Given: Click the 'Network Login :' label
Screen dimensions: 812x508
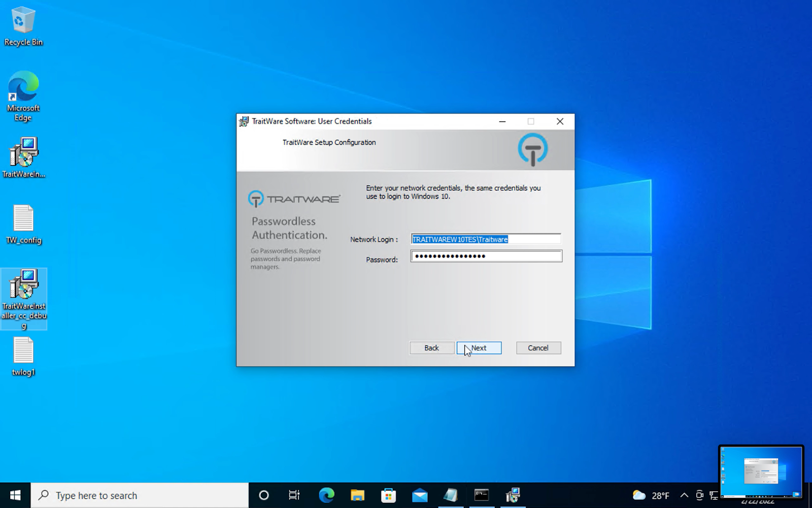Looking at the screenshot, I should pos(374,239).
